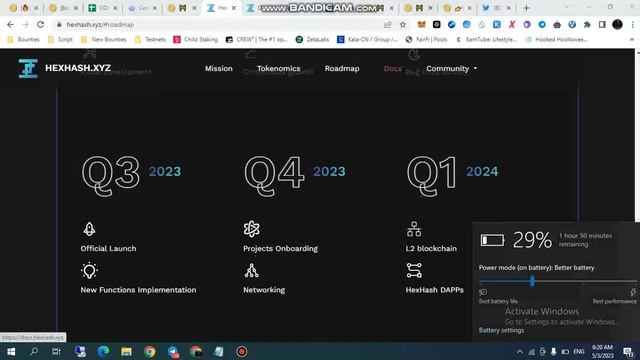640x360 pixels.
Task: Open the MetaMask fox extension
Action: click(x=421, y=24)
